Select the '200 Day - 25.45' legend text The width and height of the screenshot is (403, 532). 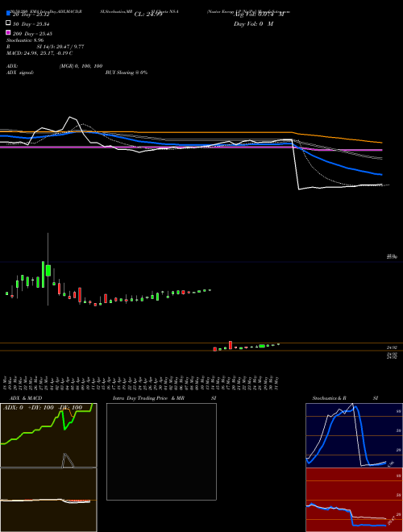tap(32, 34)
